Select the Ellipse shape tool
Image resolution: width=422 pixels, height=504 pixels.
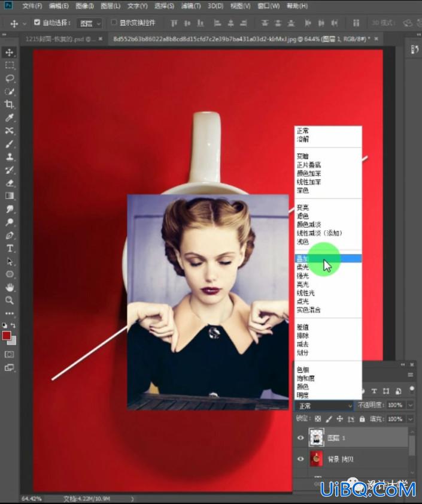click(10, 274)
